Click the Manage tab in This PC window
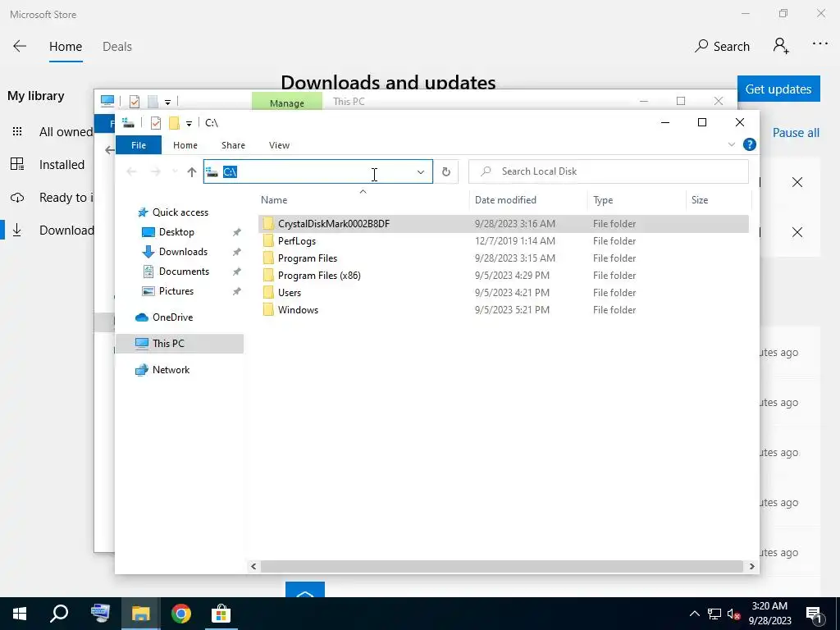 point(286,103)
